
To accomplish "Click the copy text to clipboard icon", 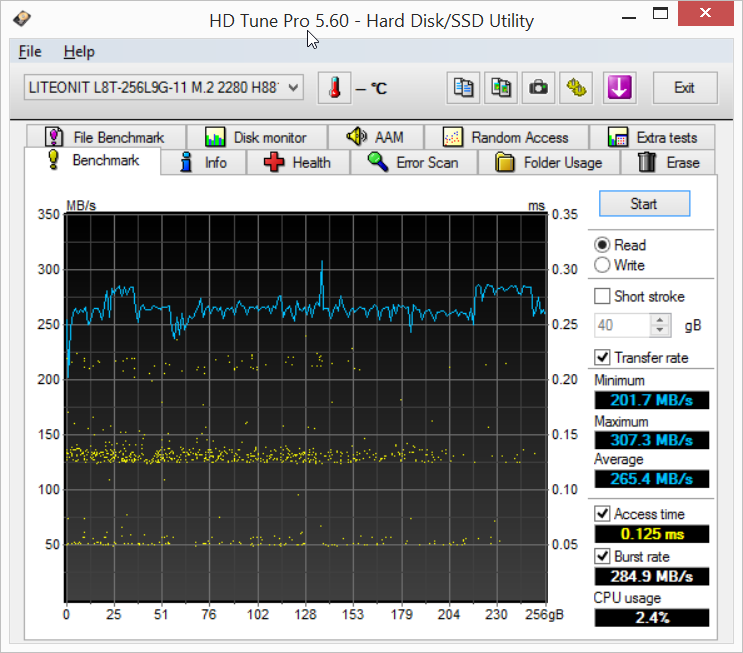I will [x=463, y=88].
